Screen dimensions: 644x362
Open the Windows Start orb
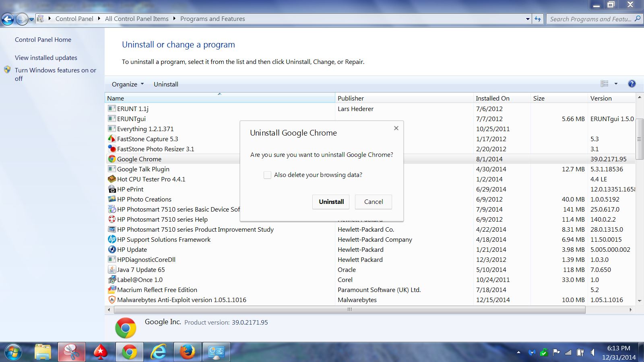click(x=13, y=352)
